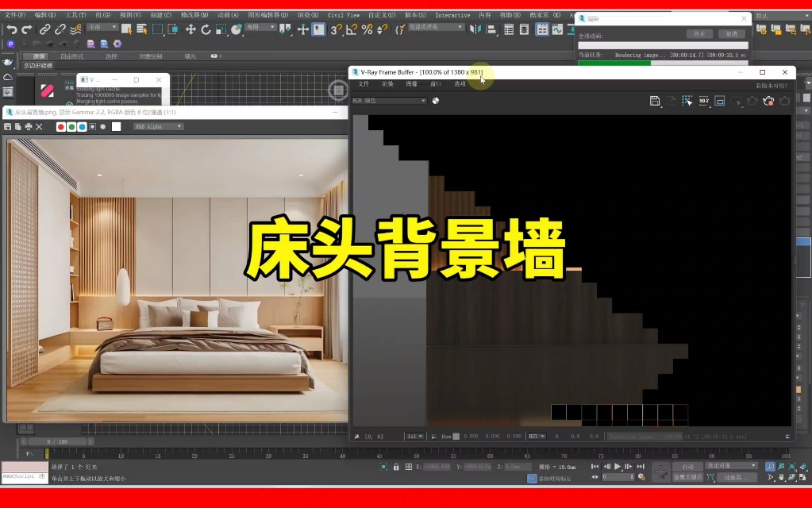Toggle the 3D Snaps button
The height and width of the screenshot is (508, 812).
tap(336, 29)
